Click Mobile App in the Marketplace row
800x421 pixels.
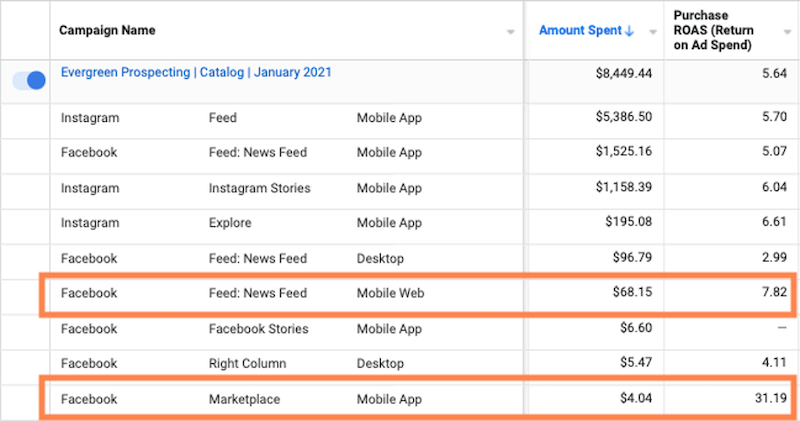click(x=389, y=400)
